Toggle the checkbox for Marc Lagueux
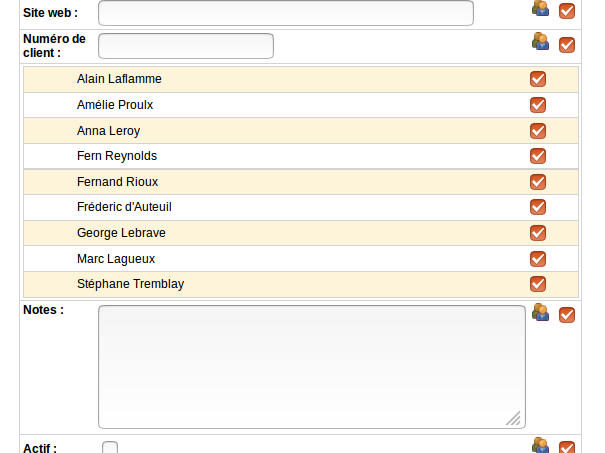The image size is (605, 453). 537,259
